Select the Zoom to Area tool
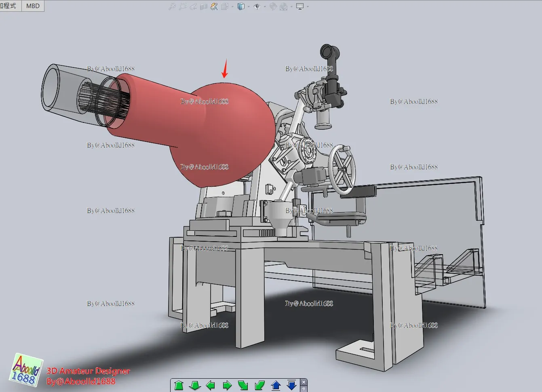The height and width of the screenshot is (392, 542). coord(183,6)
